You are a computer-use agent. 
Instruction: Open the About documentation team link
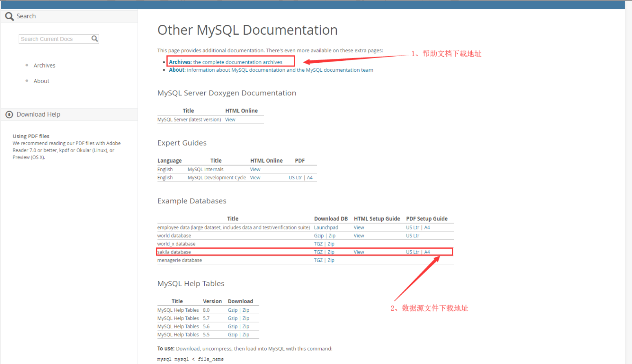click(176, 70)
